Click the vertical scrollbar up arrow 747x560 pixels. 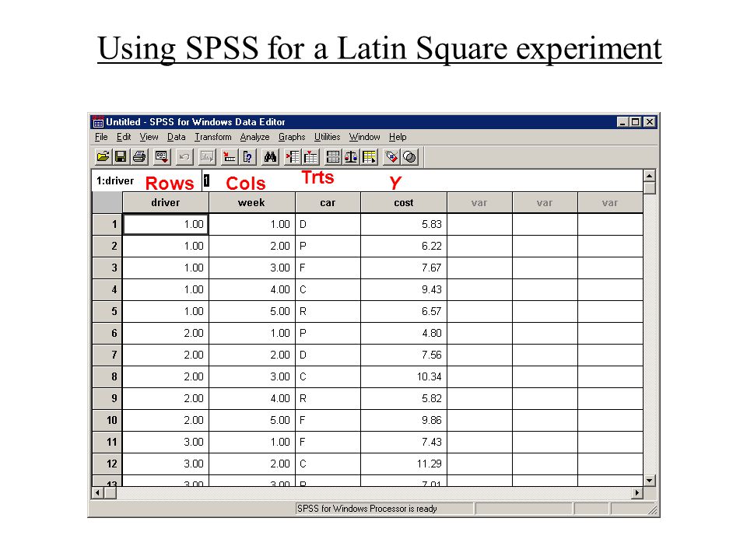[x=649, y=176]
